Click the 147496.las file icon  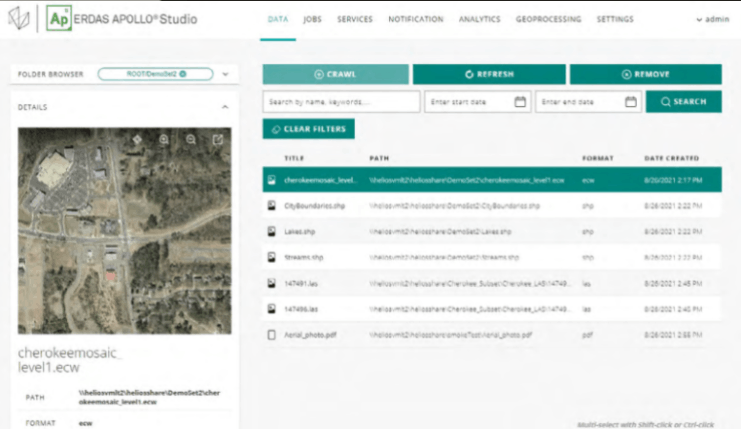click(271, 309)
